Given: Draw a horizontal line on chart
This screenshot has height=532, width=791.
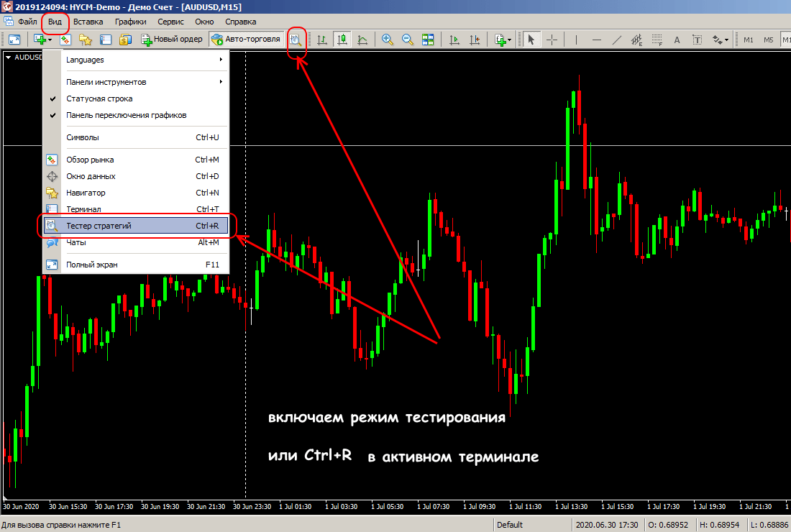Looking at the screenshot, I should click(x=596, y=40).
